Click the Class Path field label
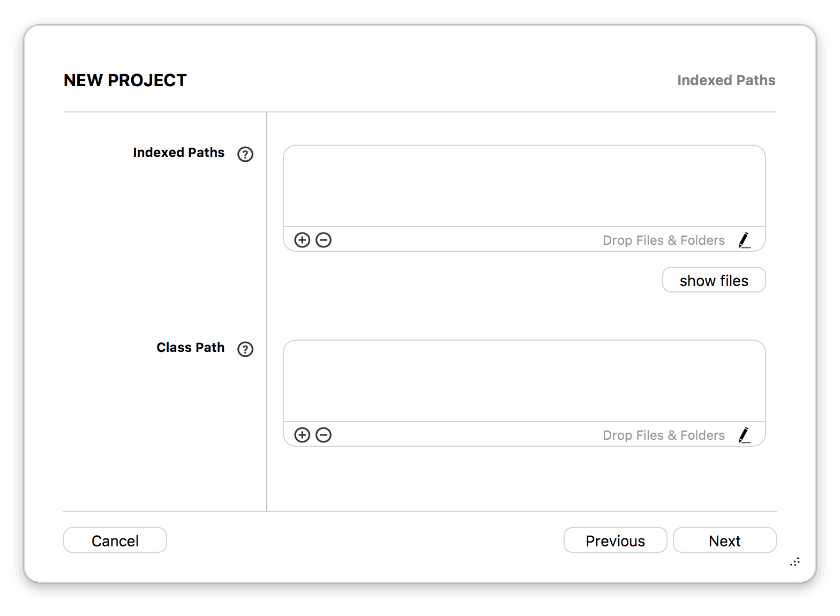840x616 pixels. pos(191,348)
